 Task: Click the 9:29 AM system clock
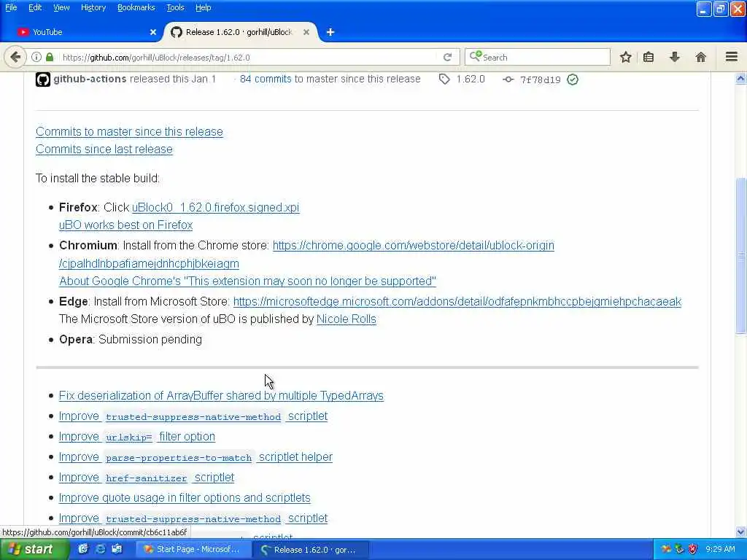pyautogui.click(x=720, y=549)
